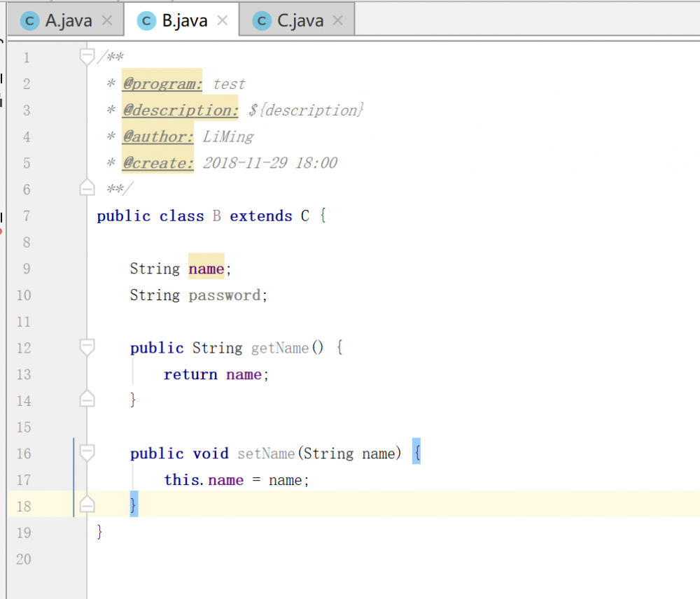The image size is (700, 599).
Task: Click the highlighted closing brace on line 18
Action: click(133, 503)
